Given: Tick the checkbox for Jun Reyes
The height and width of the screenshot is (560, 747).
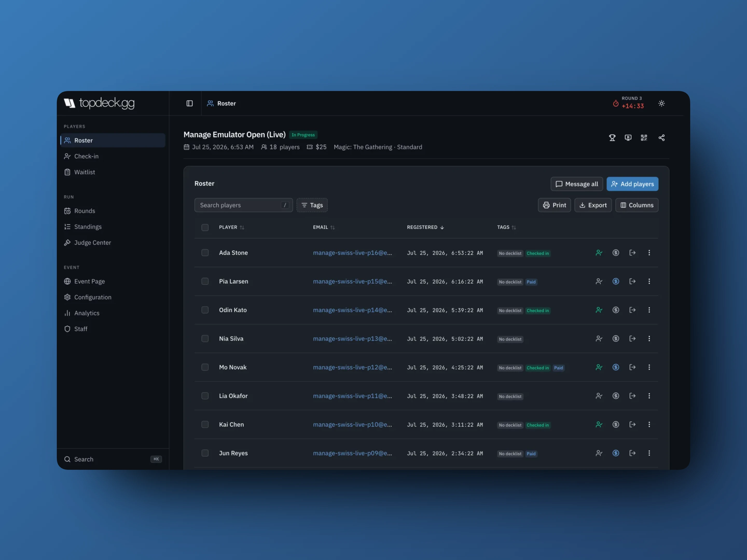Looking at the screenshot, I should (x=205, y=453).
